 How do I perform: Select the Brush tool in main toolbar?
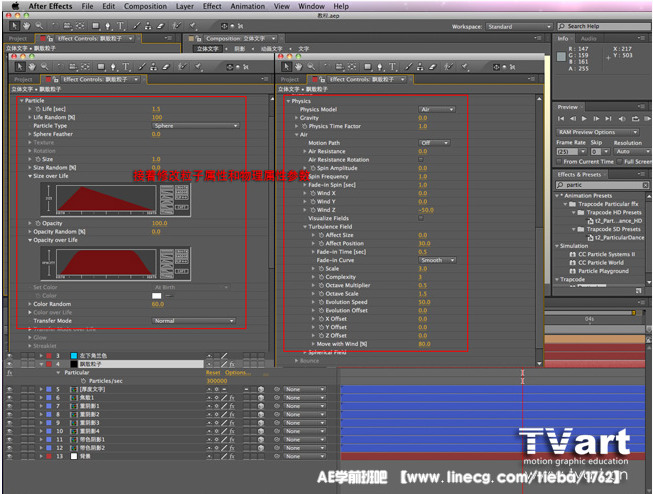coord(137,26)
